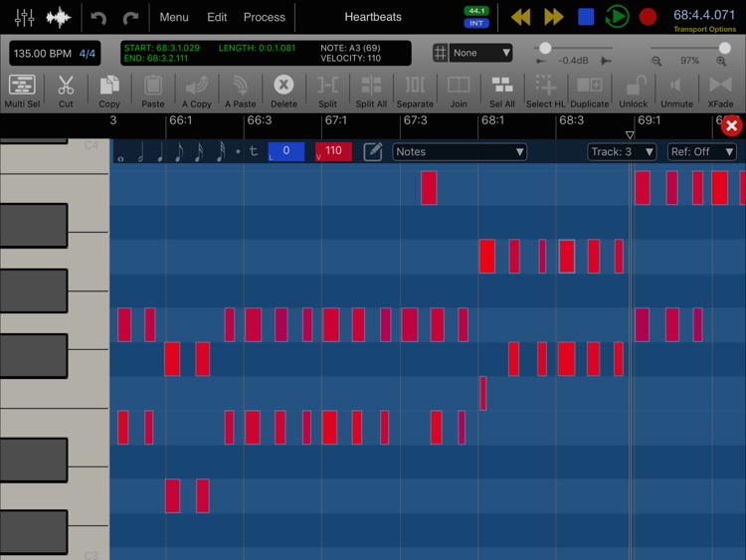This screenshot has height=560, width=746.
Task: Select thirty-second note duration
Action: (220, 152)
